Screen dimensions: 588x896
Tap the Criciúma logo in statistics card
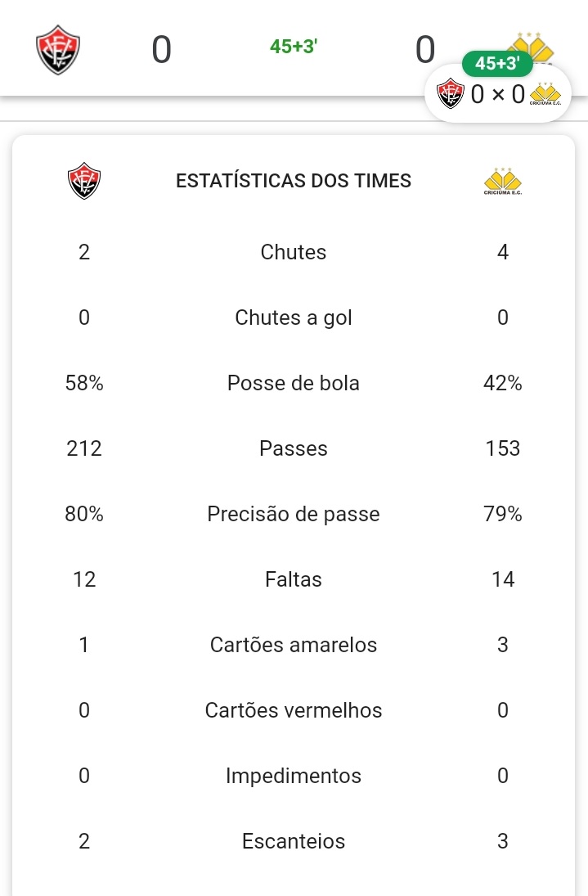click(502, 181)
